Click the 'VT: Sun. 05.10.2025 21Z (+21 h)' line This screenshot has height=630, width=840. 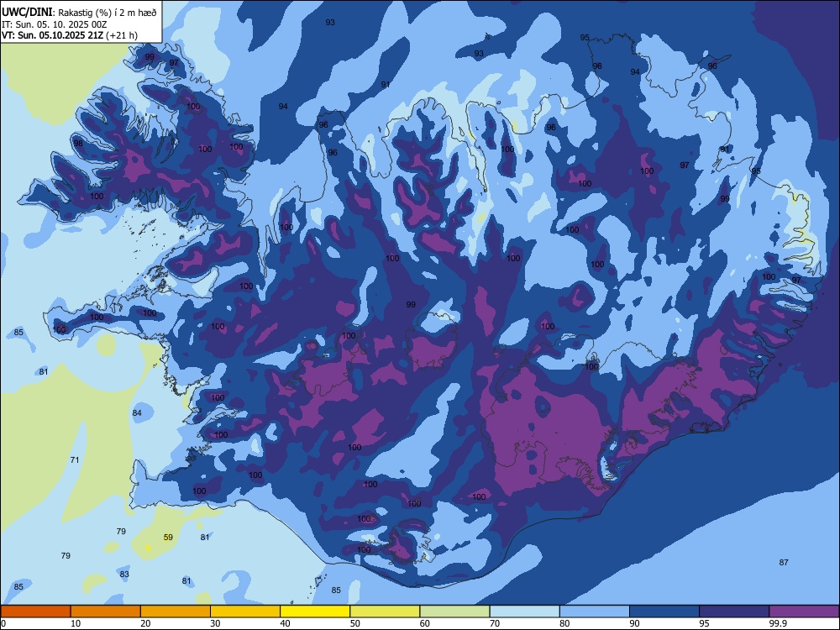pyautogui.click(x=69, y=35)
